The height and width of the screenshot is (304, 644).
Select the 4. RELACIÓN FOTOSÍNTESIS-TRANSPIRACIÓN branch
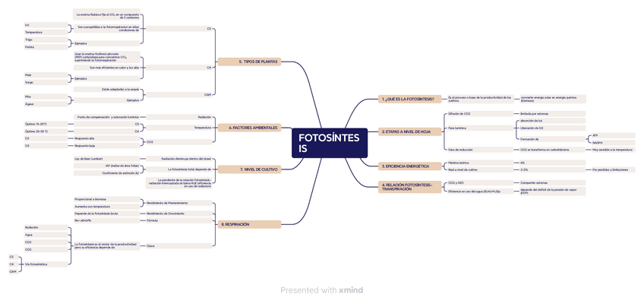tap(409, 186)
